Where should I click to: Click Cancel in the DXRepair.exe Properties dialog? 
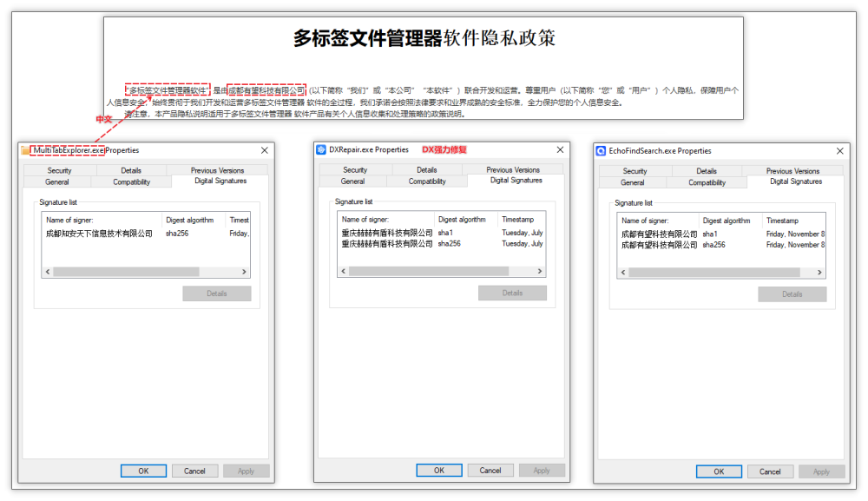490,471
